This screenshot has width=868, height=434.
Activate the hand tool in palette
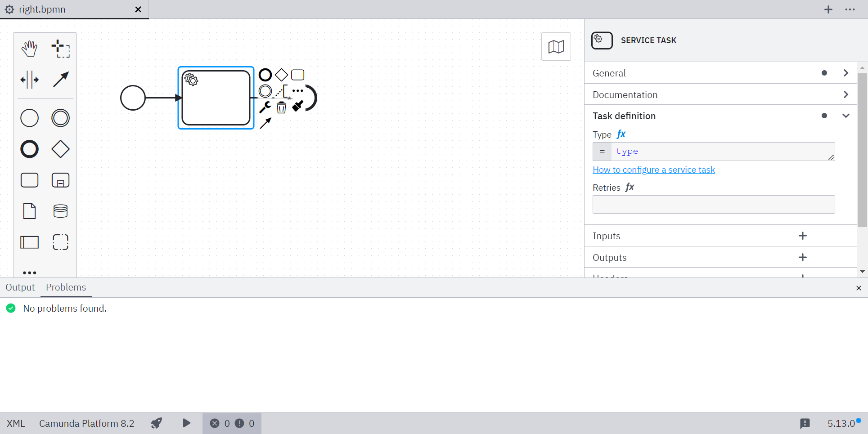pos(30,49)
